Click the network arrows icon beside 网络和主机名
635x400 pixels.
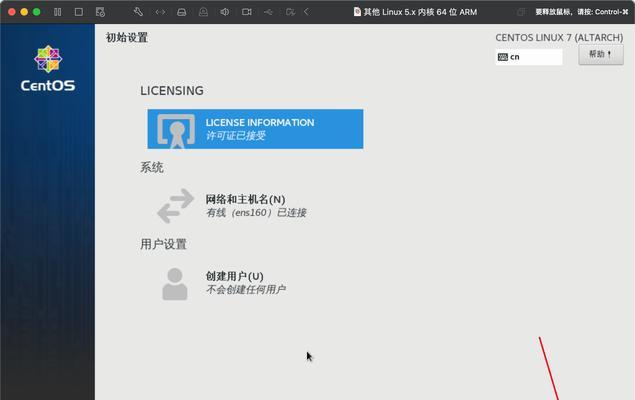tap(175, 206)
